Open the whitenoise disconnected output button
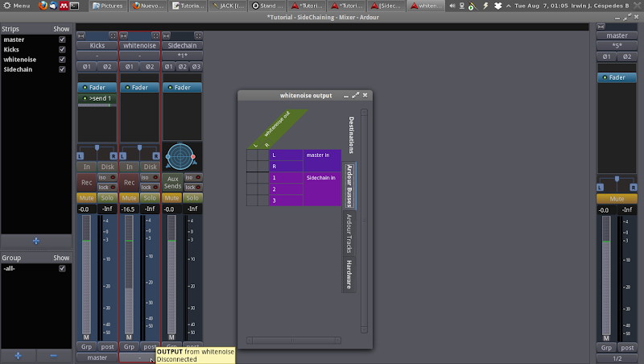 (139, 358)
